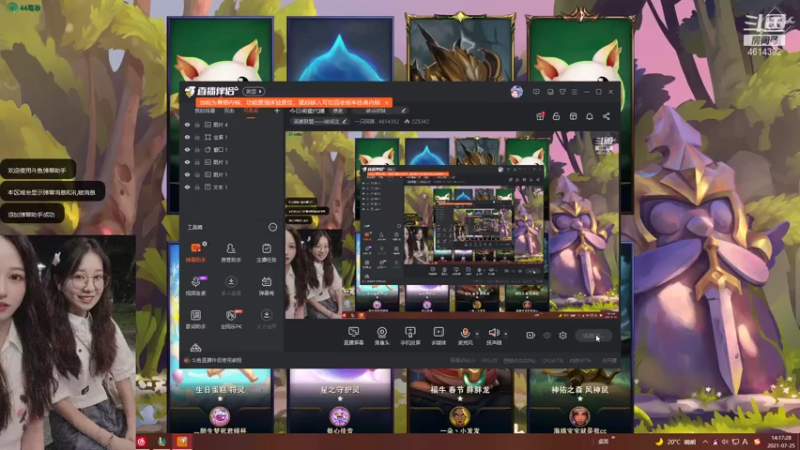This screenshot has width=800, height=450.
Task: Open the hamburger menu in title bar
Action: pos(574,92)
